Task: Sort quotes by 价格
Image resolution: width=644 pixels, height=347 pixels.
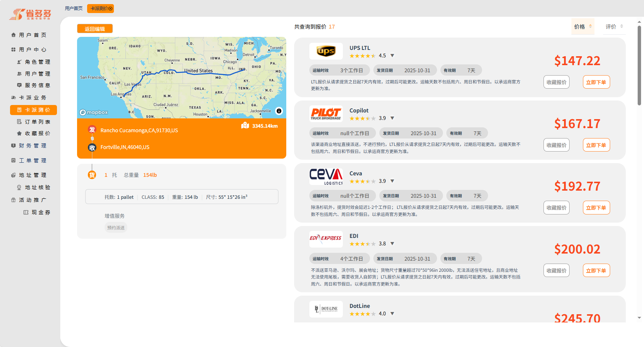Action: [x=583, y=27]
